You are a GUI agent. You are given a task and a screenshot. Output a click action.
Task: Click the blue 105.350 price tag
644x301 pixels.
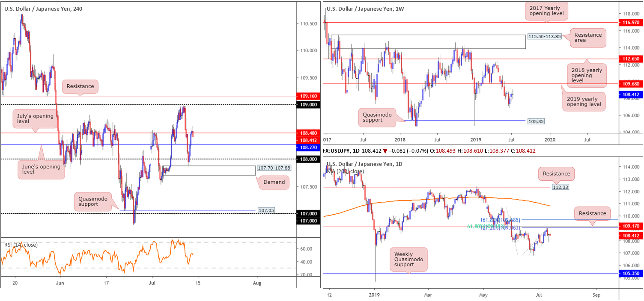coord(630,273)
